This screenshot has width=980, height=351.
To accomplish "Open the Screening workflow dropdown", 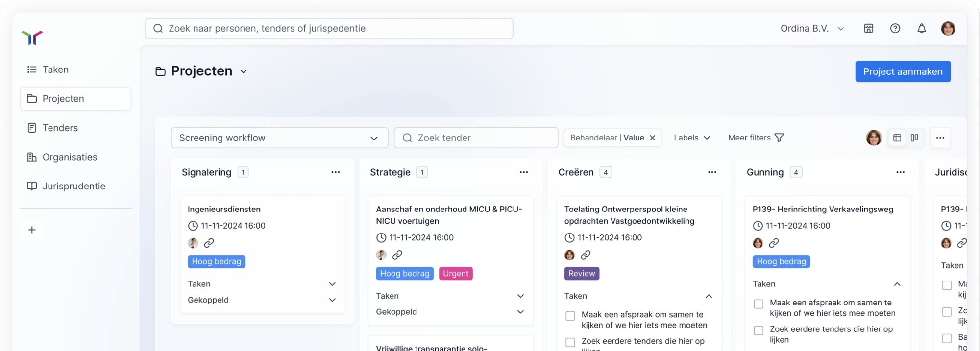I will click(279, 138).
